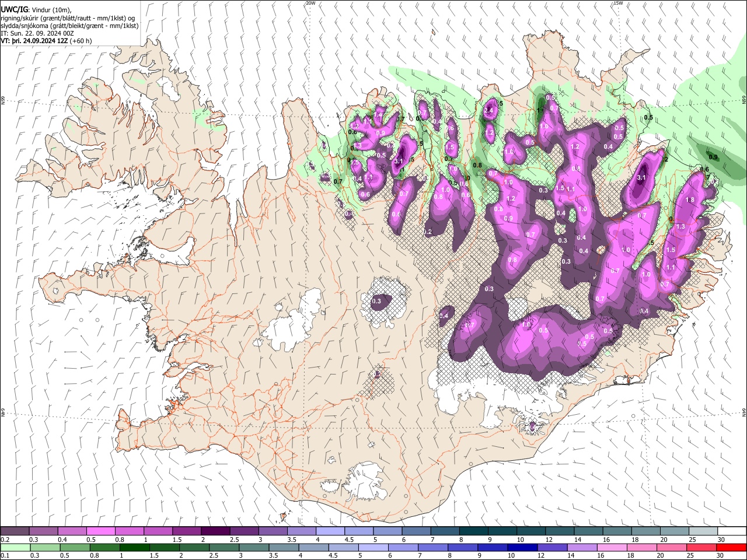Click the '0.3' value on the central glacier
Image resolution: width=747 pixels, height=560 pixels.
tap(376, 302)
